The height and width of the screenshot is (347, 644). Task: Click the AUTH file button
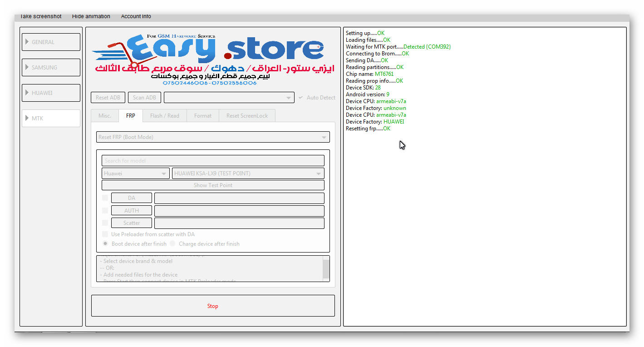(x=132, y=211)
